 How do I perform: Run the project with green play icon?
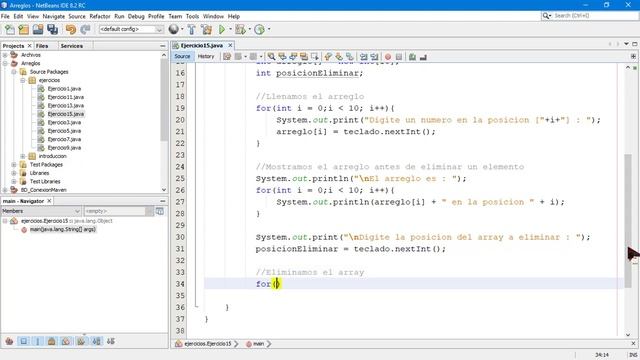(x=222, y=29)
